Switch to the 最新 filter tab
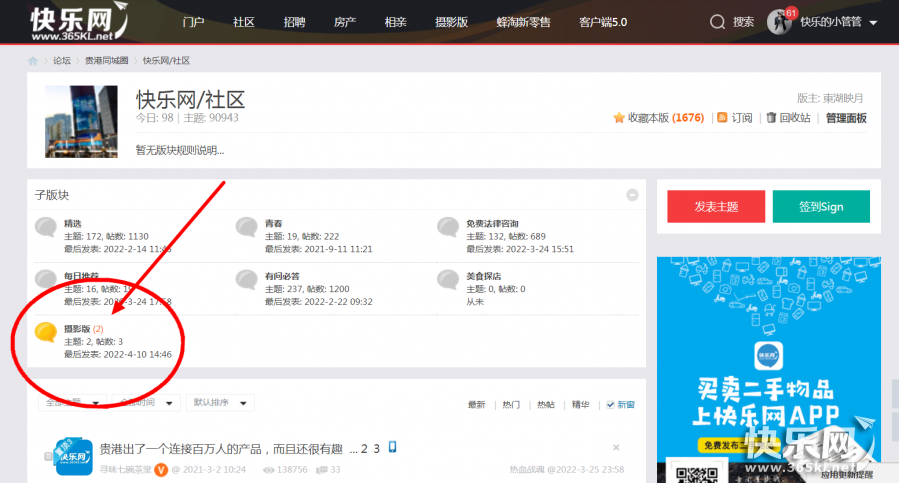The image size is (899, 483). click(x=476, y=405)
